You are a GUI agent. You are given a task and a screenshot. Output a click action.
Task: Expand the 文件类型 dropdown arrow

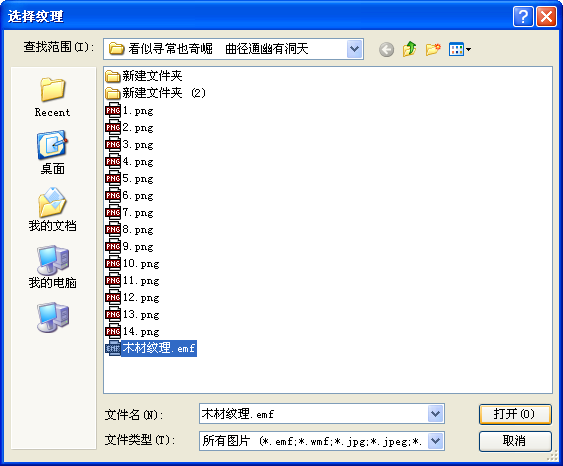tap(436, 441)
